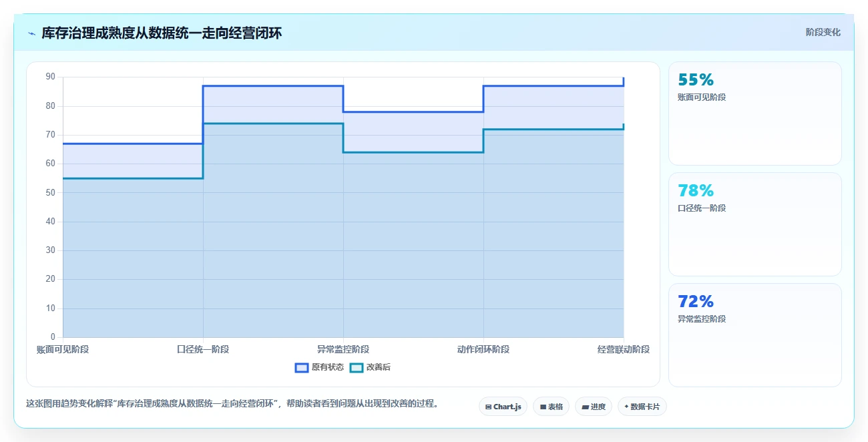This screenshot has width=868, height=442.
Task: Select the Chart.js tag
Action: point(503,407)
